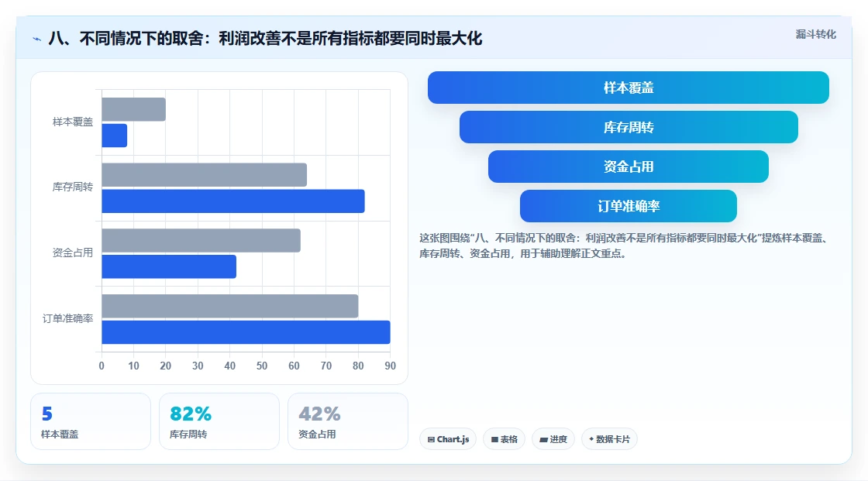Click the 资金占用 y-axis label

[x=73, y=253]
